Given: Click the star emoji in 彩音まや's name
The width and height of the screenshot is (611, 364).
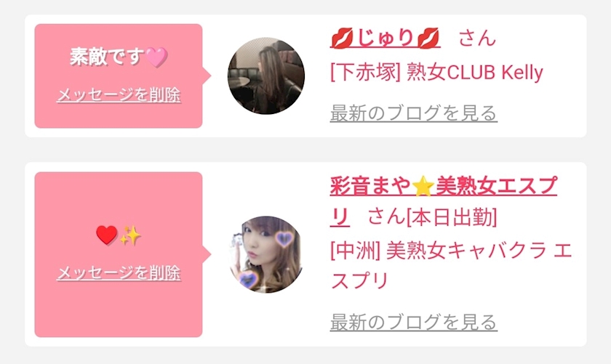Looking at the screenshot, I should [x=423, y=186].
